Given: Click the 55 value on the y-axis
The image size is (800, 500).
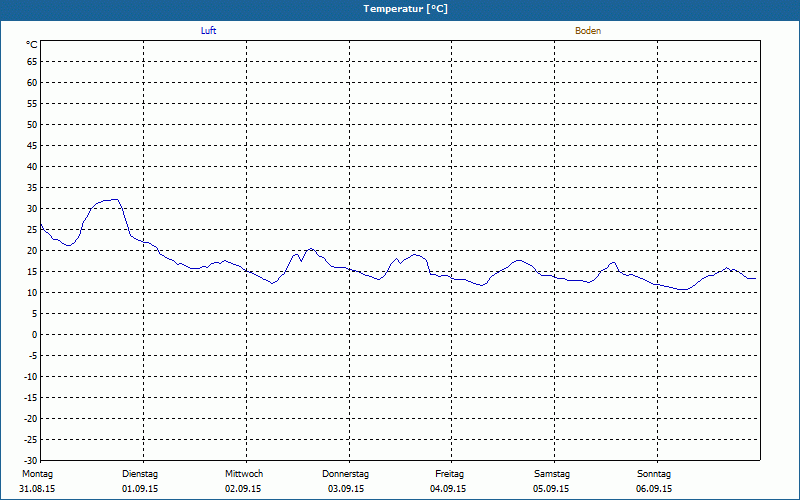Looking at the screenshot, I should pyautogui.click(x=32, y=104).
